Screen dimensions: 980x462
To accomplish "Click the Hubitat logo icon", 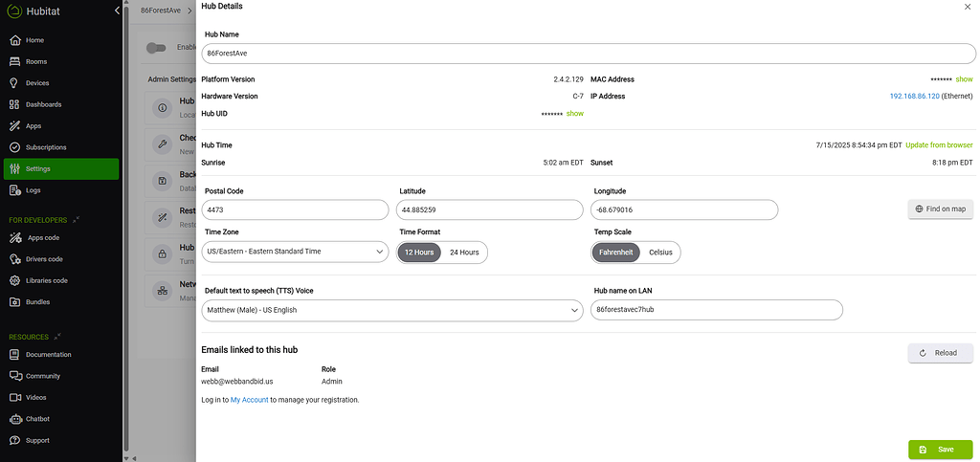I will click(13, 11).
